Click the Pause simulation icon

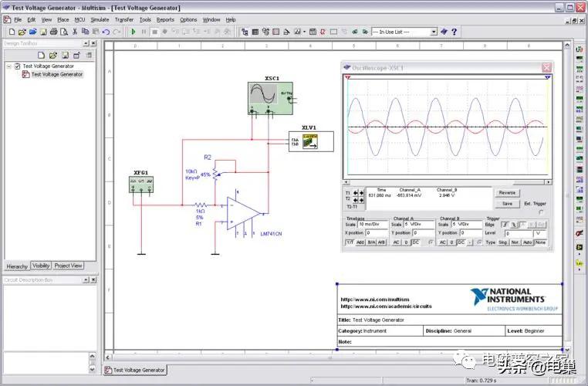pos(144,32)
